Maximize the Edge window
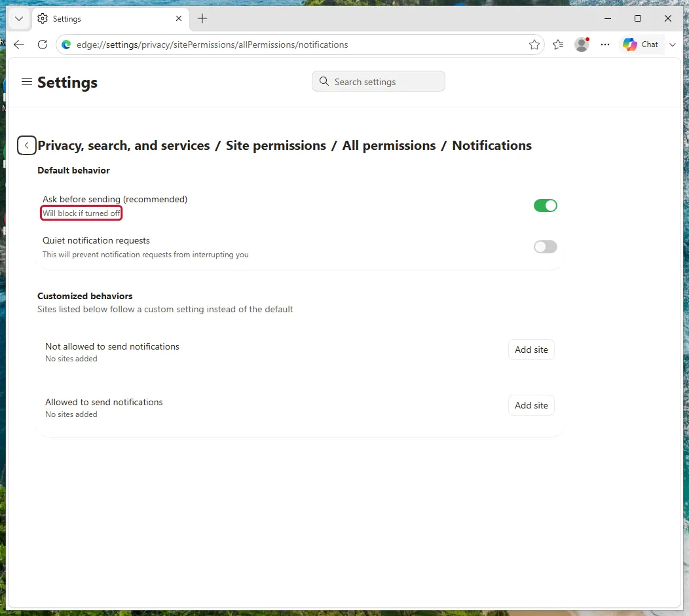 [638, 18]
